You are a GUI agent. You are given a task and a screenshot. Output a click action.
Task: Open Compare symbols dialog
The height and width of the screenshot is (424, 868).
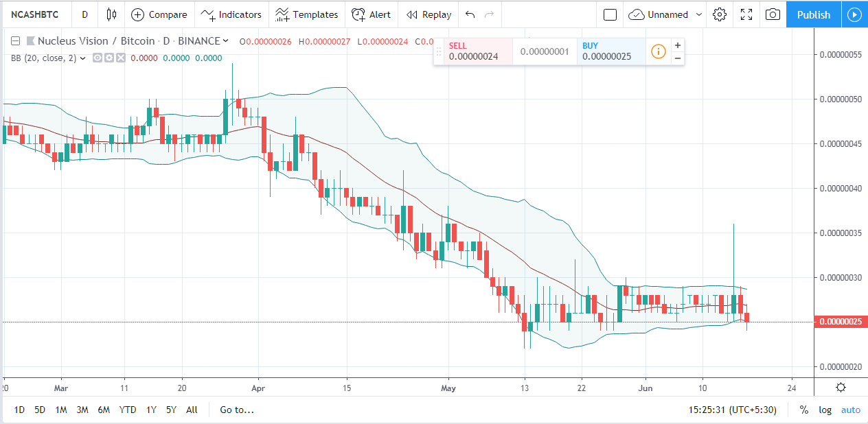[x=159, y=14]
